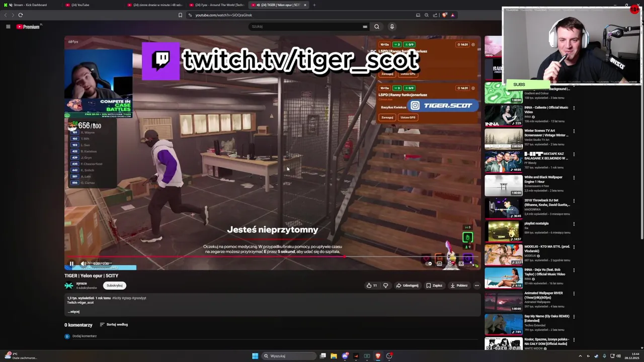Open options for INNA Caliente video

574,108
